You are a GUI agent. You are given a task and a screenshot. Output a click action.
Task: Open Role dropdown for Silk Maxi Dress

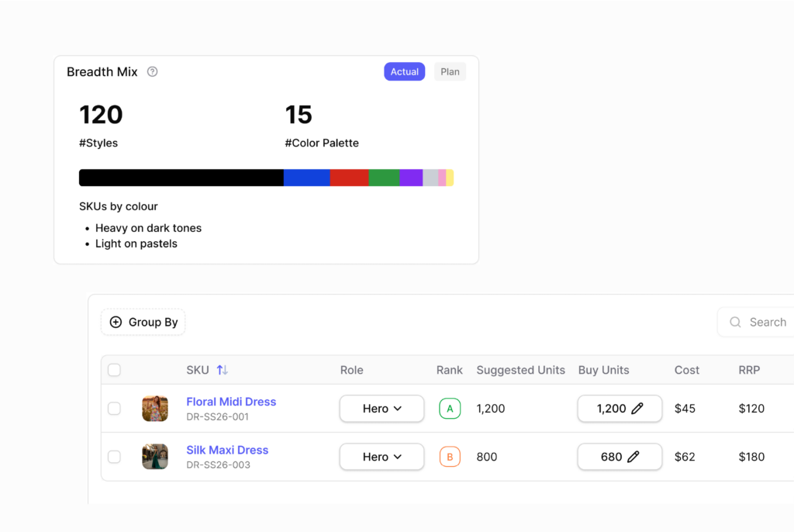coord(381,457)
